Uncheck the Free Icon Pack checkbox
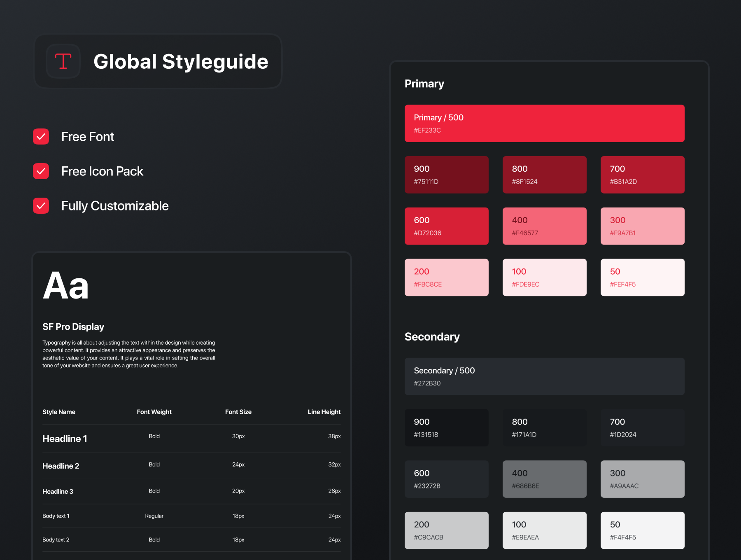Image resolution: width=741 pixels, height=560 pixels. (x=41, y=171)
